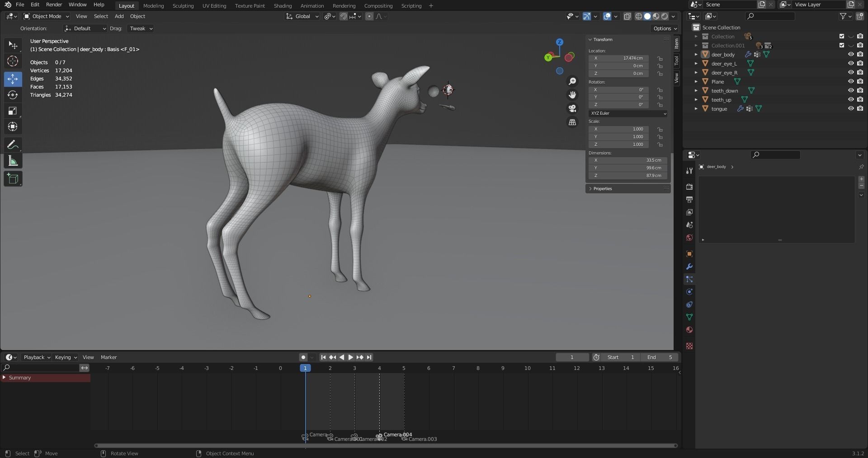
Task: Click the outliner search field
Action: tap(770, 16)
